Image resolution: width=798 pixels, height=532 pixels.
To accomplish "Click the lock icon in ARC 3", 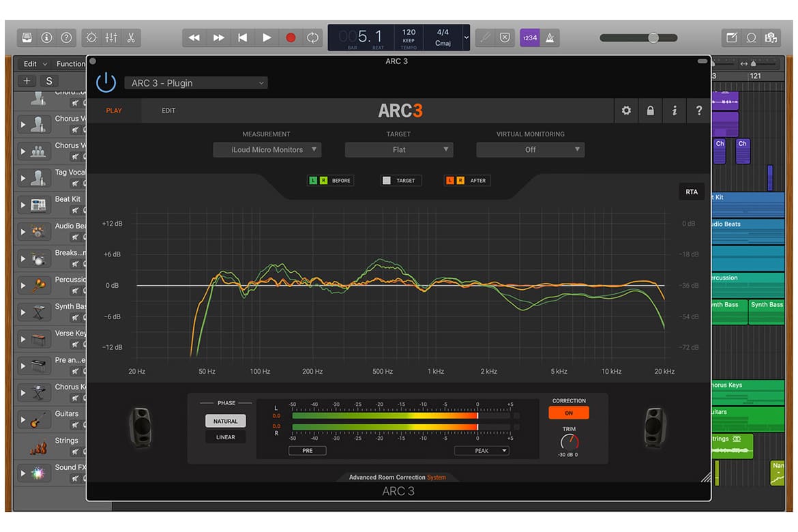I will [651, 110].
